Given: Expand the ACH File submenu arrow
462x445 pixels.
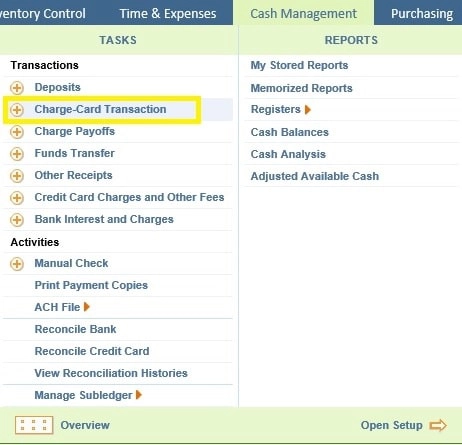Looking at the screenshot, I should pos(87,307).
